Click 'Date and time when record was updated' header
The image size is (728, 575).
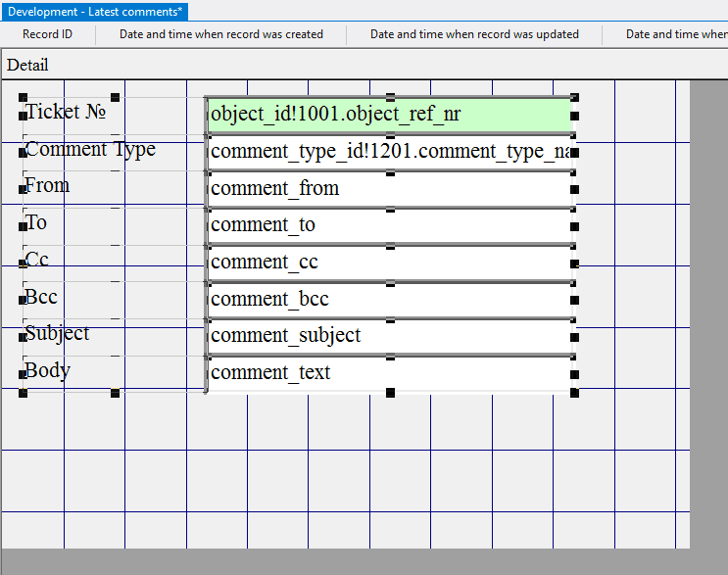tap(474, 34)
